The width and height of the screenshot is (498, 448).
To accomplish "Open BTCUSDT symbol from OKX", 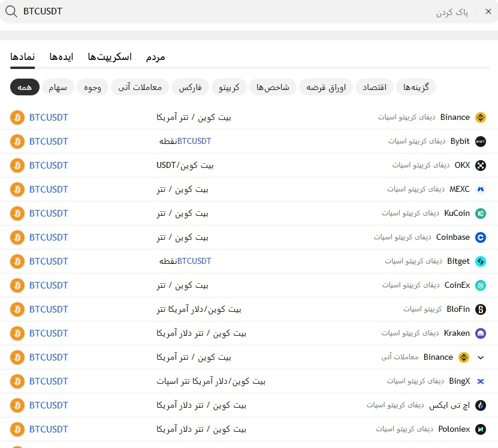I will click(x=49, y=166).
